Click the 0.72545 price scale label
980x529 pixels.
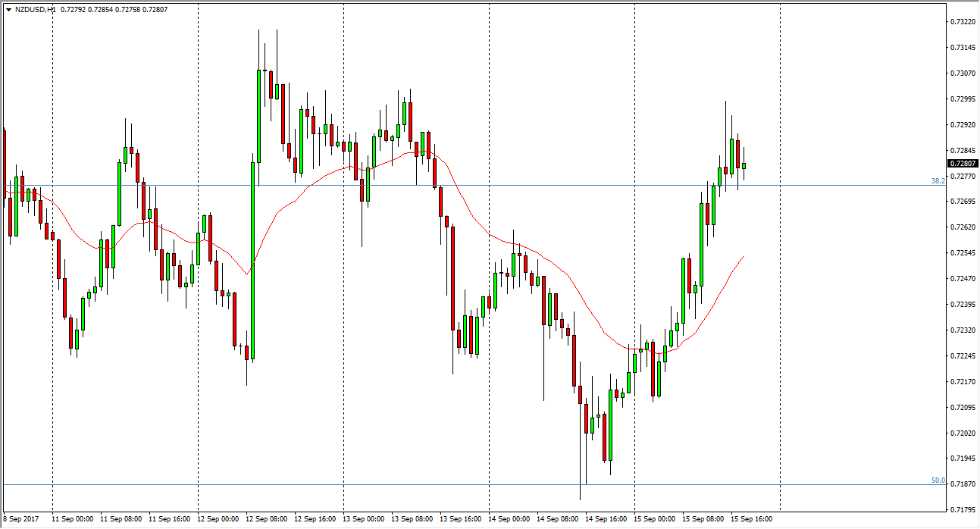962,252
